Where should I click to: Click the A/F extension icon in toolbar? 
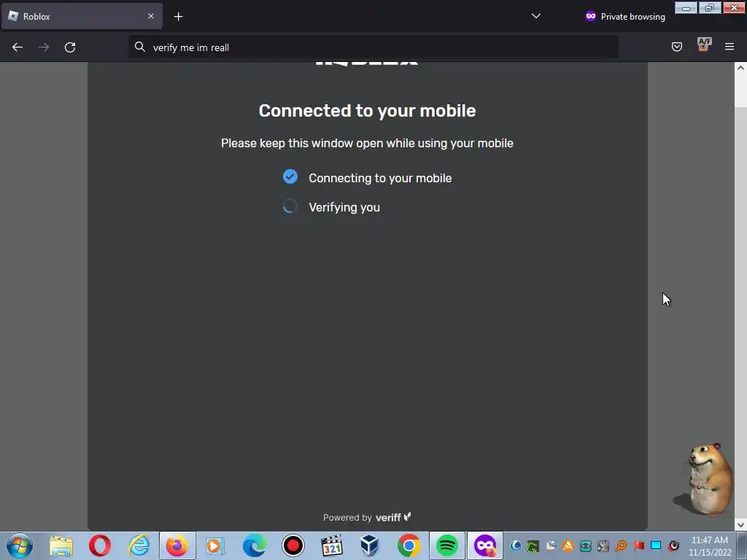tap(704, 44)
